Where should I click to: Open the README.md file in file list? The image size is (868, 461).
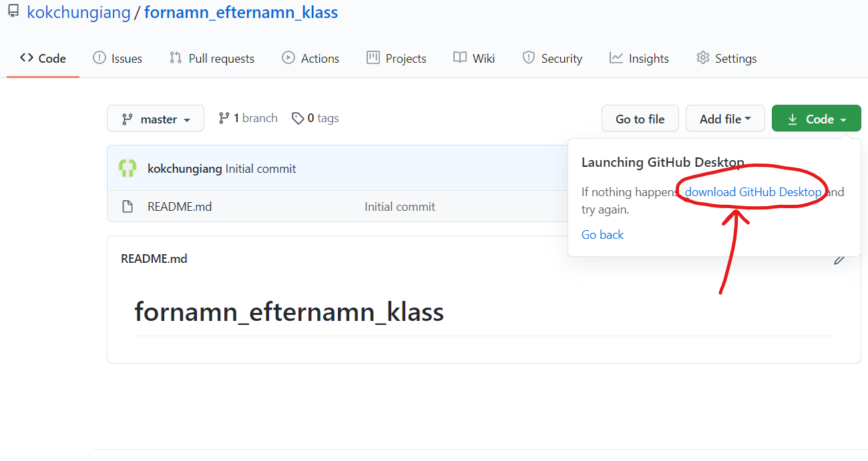(180, 207)
